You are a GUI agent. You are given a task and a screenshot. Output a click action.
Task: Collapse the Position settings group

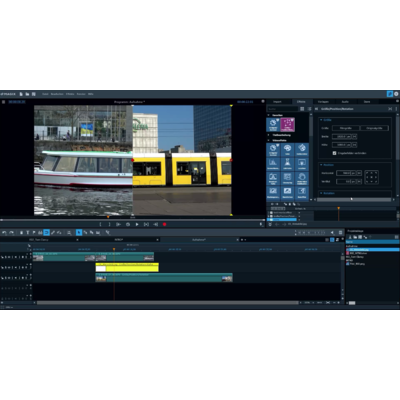pyautogui.click(x=321, y=165)
